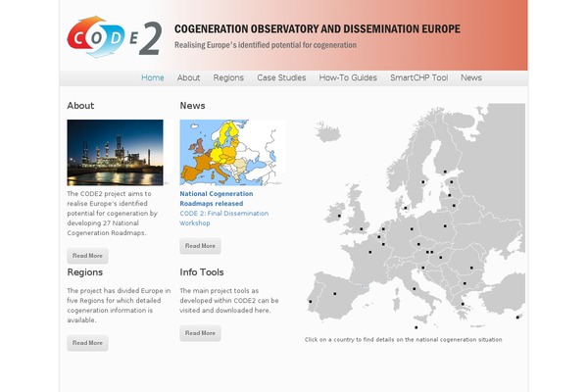Open National Cogeneration Roadmaps released link
The height and width of the screenshot is (392, 588).
pyautogui.click(x=217, y=198)
